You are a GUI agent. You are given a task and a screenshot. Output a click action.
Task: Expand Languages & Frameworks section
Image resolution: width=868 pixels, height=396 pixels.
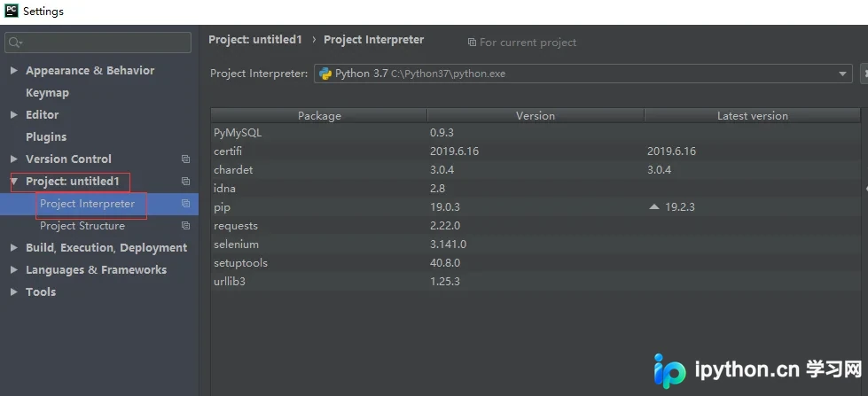point(14,270)
